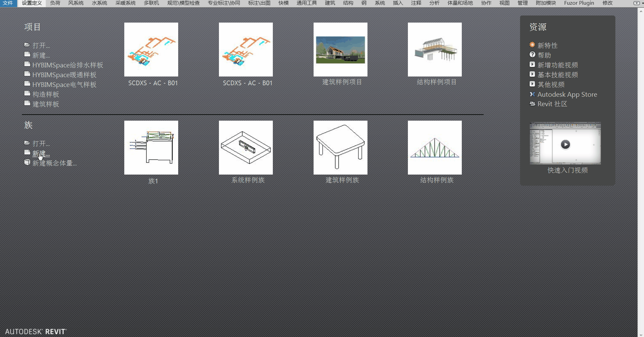Viewport: 644px width, 337px height.
Task: Click the folder icon beside family 打开...
Action: click(x=27, y=143)
